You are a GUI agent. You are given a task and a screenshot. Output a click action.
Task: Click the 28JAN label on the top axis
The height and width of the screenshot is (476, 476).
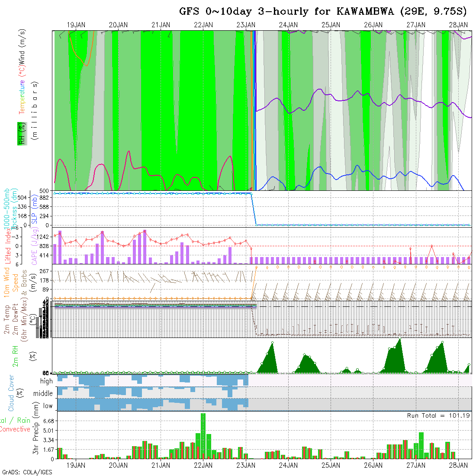click(x=458, y=25)
